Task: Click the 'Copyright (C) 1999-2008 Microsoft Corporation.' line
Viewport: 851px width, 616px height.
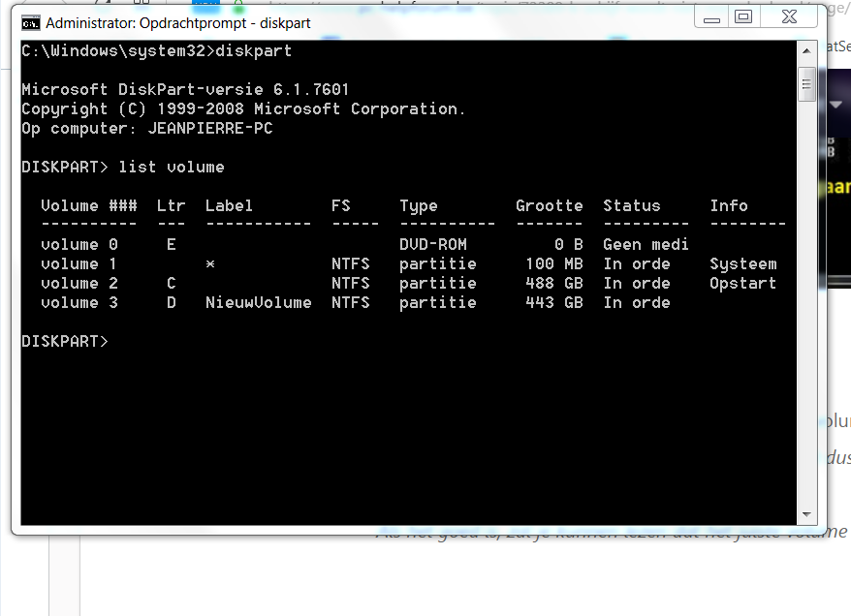Action: coord(243,109)
